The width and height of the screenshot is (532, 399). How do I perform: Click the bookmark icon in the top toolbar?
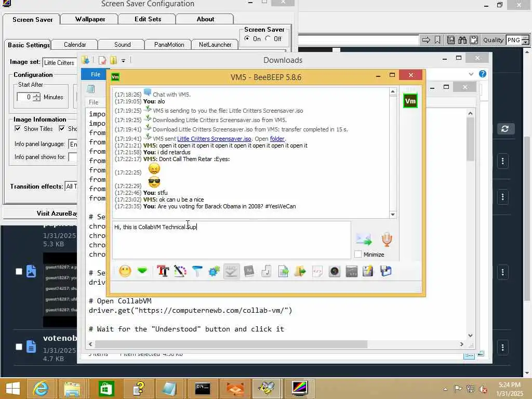437,40
